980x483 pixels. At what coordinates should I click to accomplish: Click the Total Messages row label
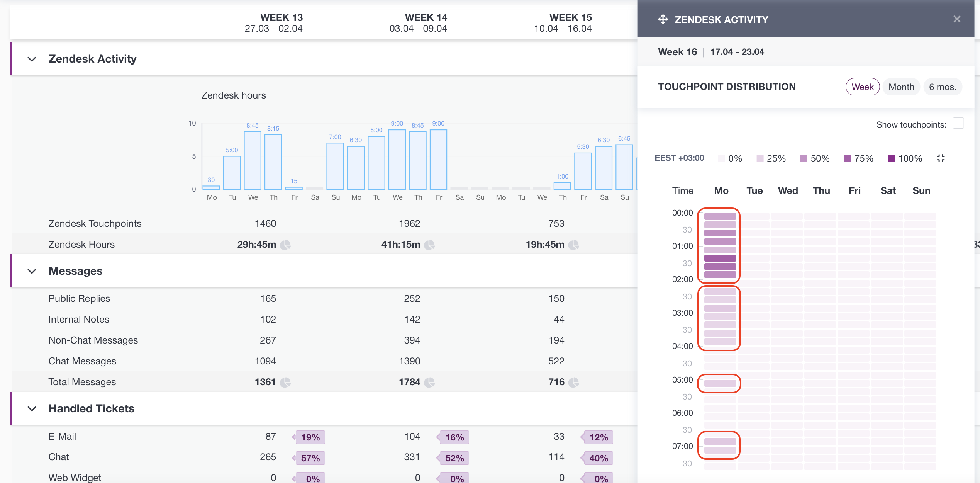[82, 382]
